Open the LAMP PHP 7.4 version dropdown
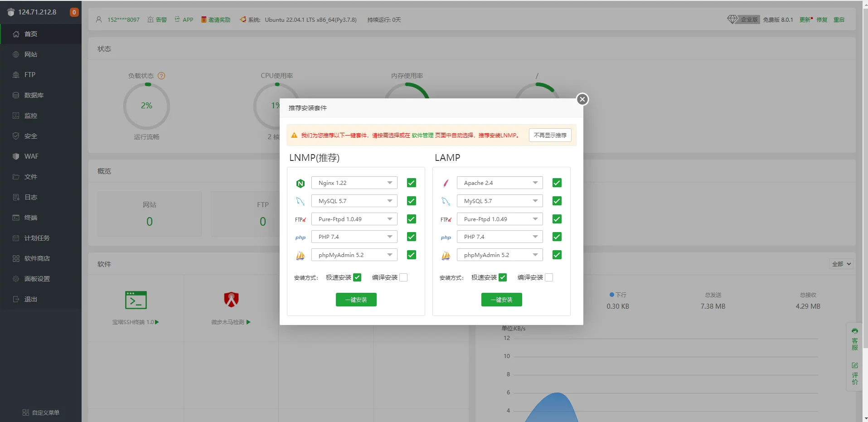The image size is (868, 422). point(500,237)
